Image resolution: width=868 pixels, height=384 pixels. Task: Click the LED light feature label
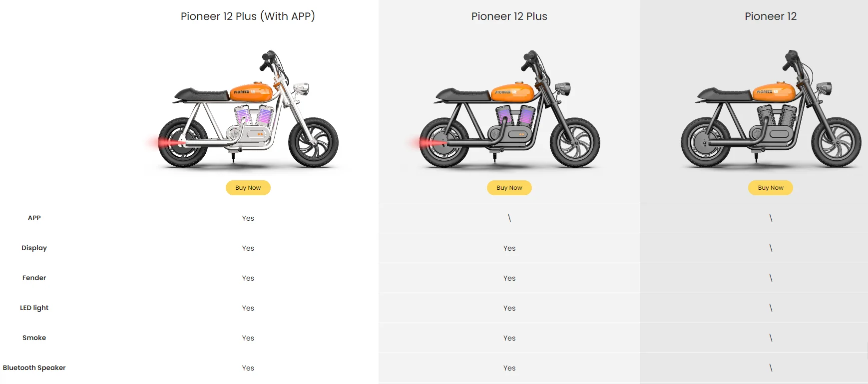34,308
